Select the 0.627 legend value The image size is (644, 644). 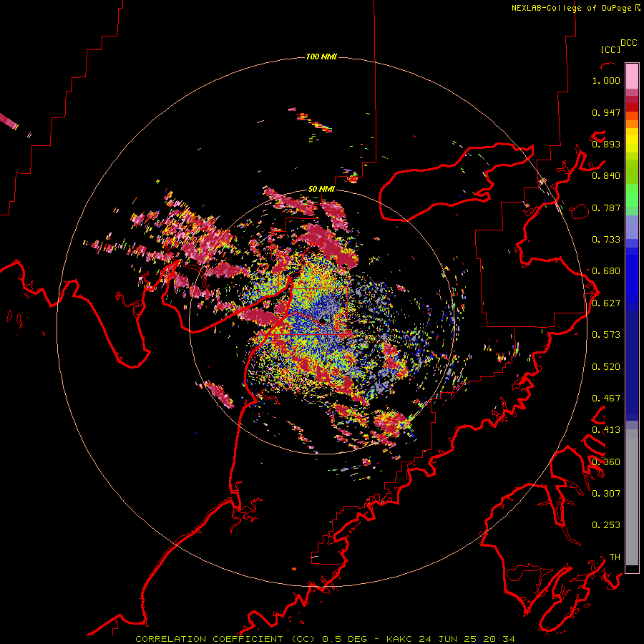coord(606,303)
